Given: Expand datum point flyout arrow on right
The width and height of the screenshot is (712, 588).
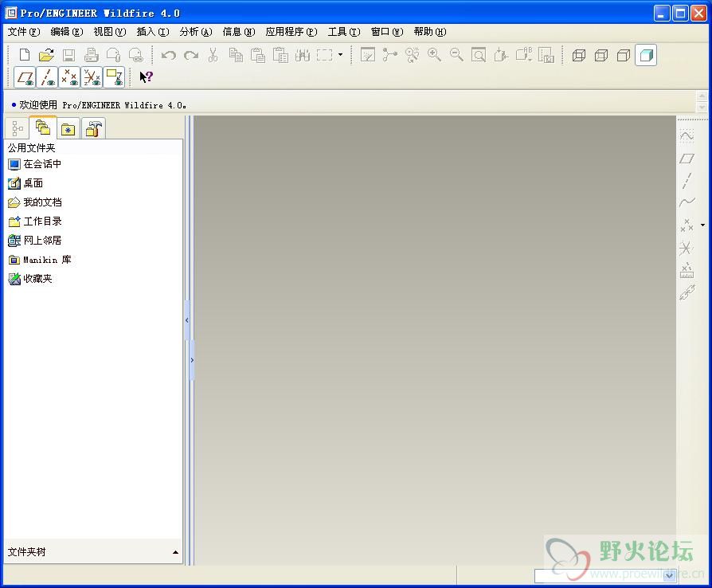Looking at the screenshot, I should point(703,225).
